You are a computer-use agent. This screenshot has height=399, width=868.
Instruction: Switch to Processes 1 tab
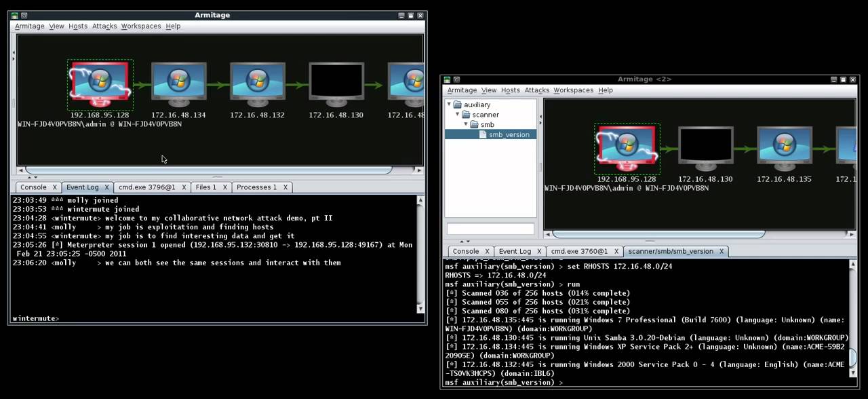tap(256, 187)
